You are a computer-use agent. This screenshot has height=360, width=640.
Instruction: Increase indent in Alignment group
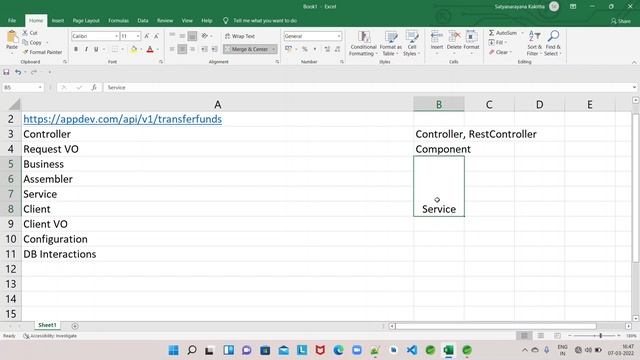(214, 49)
